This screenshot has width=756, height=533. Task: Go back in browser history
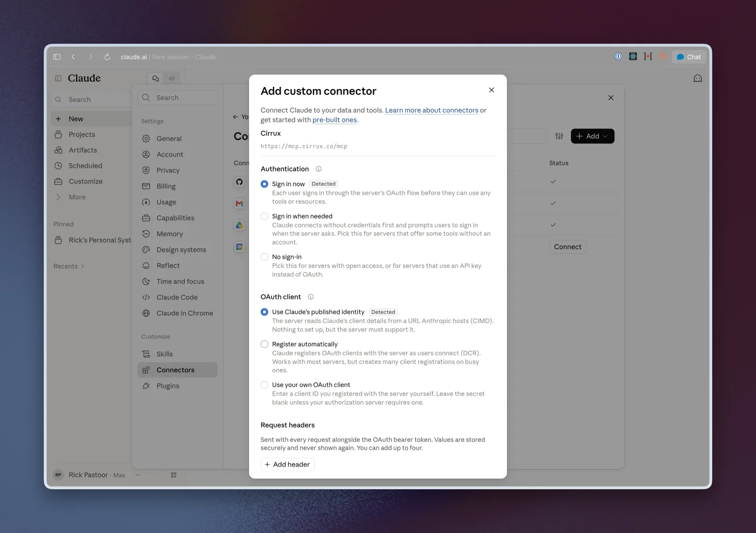(73, 57)
